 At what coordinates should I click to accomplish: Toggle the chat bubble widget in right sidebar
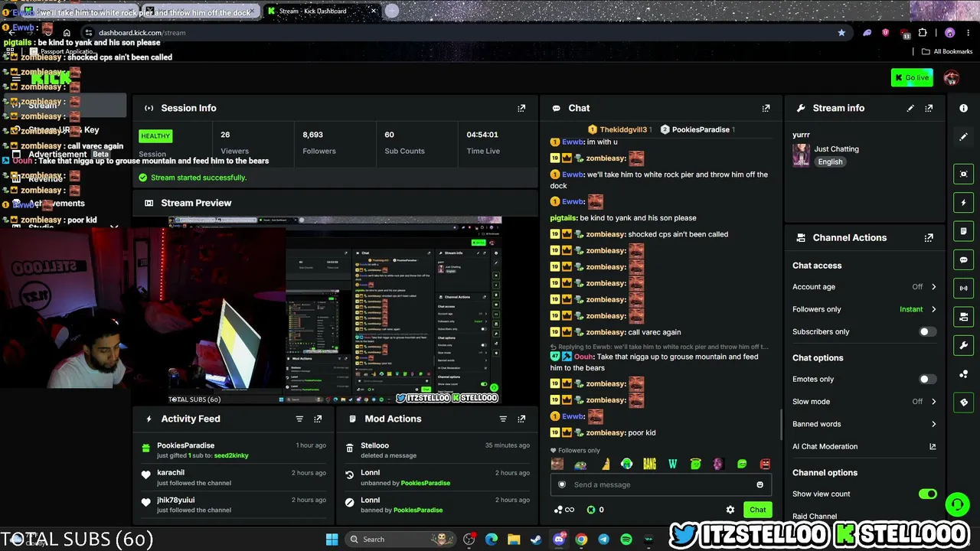tap(963, 259)
